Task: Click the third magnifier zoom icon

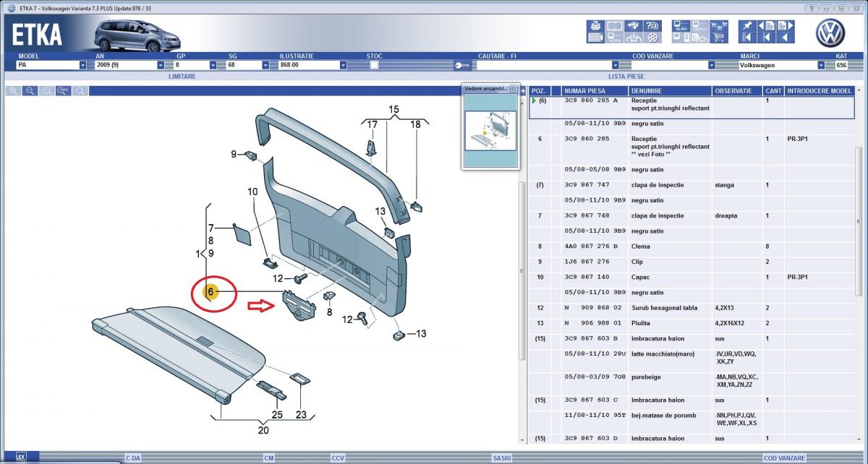Action: click(x=46, y=91)
